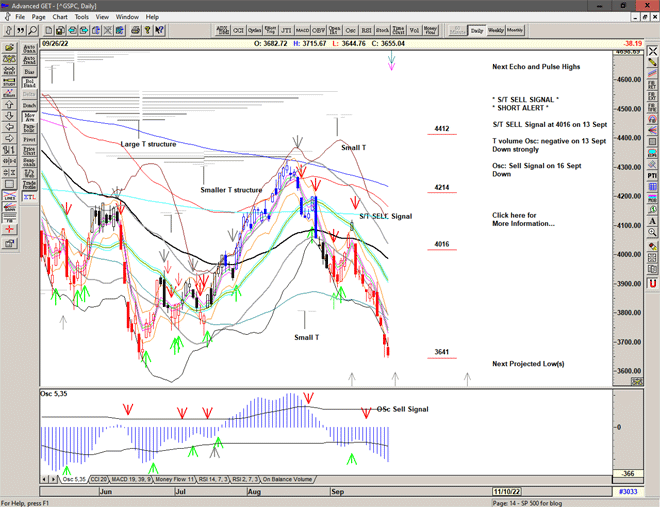The width and height of the screenshot is (660, 507).
Task: Open the Window menu
Action: [x=127, y=17]
